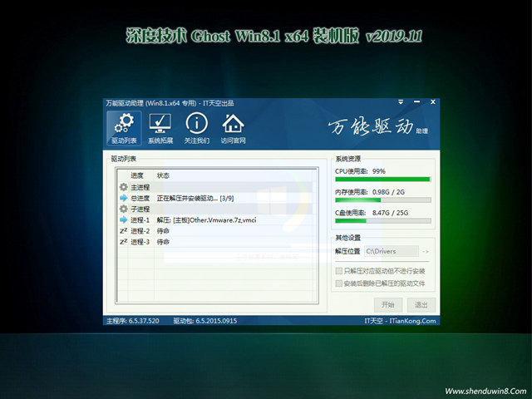Click the C盘使用率 disk usage bar
The image size is (532, 399).
point(382,220)
